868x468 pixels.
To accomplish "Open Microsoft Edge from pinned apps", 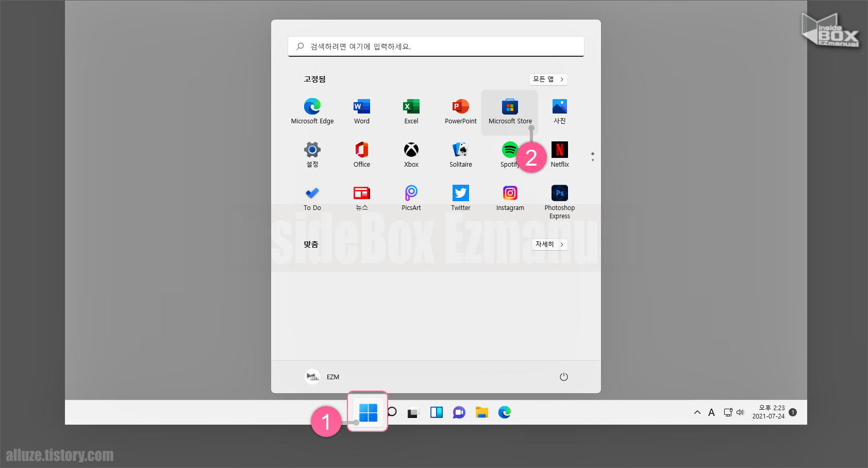I will coord(312,111).
